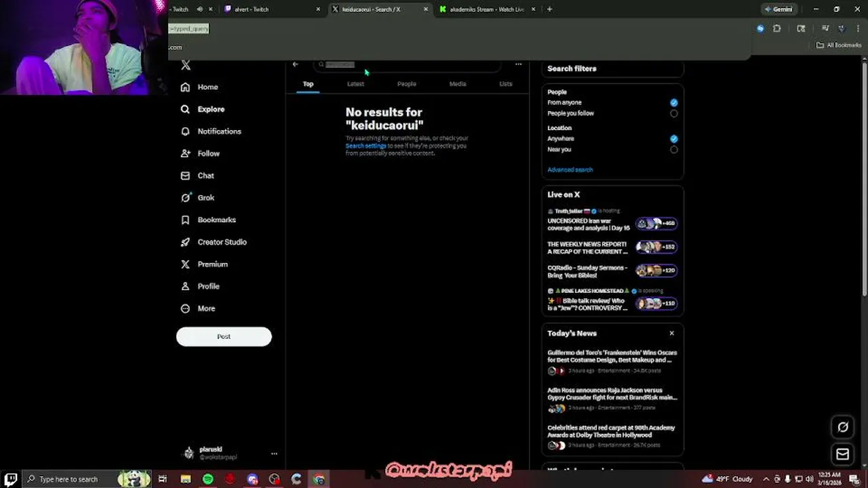Image resolution: width=868 pixels, height=488 pixels.
Task: Open THE WEEKLY NEWS REPORT live space
Action: coord(588,248)
